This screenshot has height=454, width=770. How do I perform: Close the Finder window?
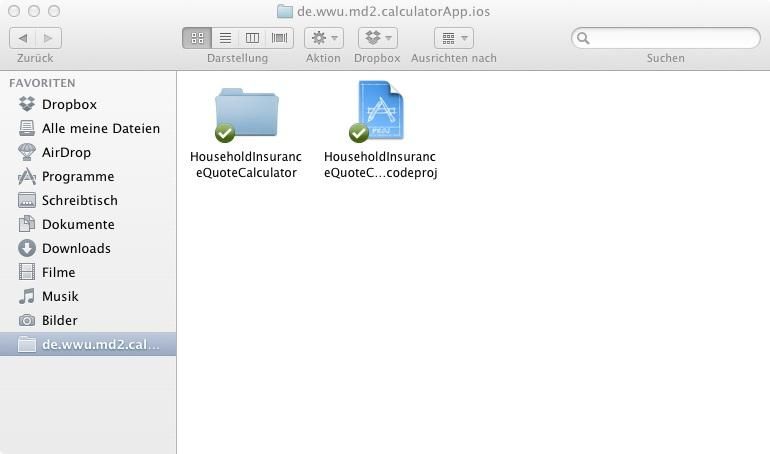(x=14, y=11)
